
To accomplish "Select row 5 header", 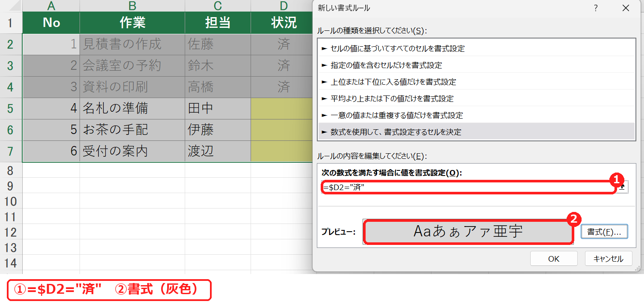I will point(11,108).
